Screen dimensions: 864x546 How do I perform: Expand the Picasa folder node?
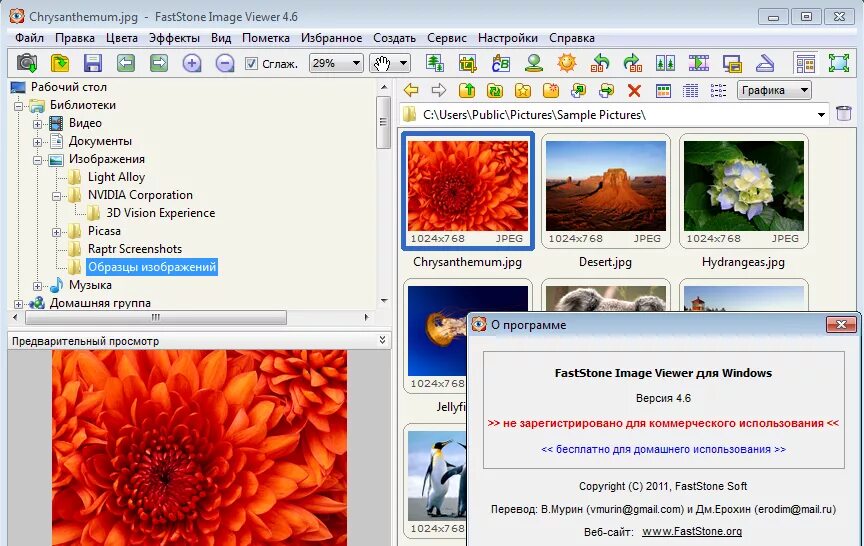tap(56, 232)
